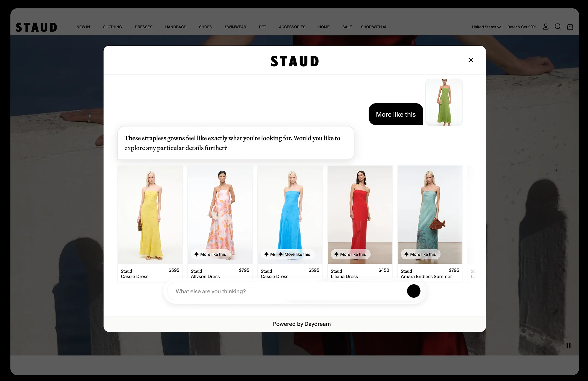
Task: Open the NEW IN menu
Action: coord(83,27)
